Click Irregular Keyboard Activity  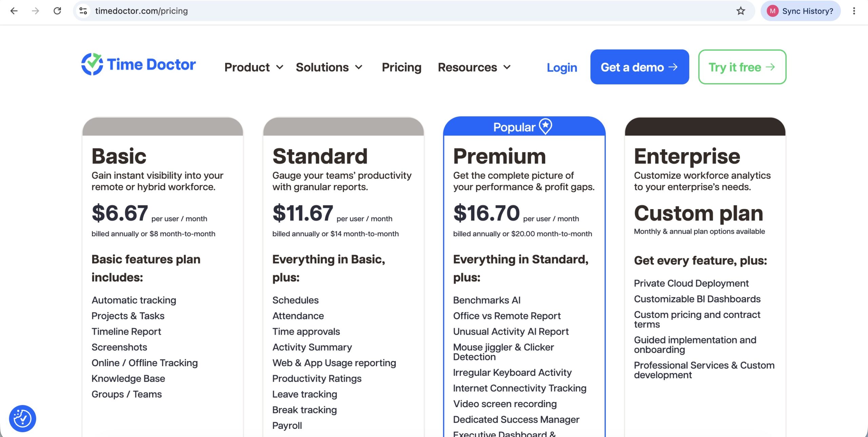pos(512,372)
